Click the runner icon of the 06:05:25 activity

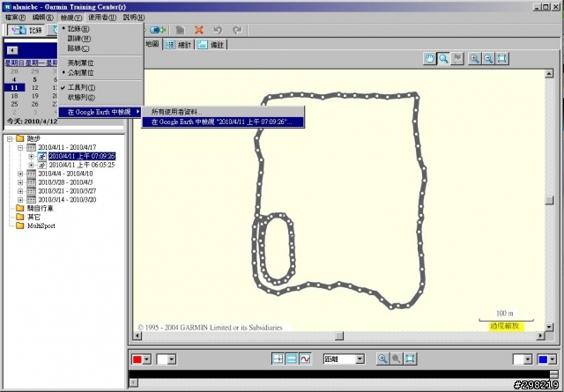click(x=42, y=165)
